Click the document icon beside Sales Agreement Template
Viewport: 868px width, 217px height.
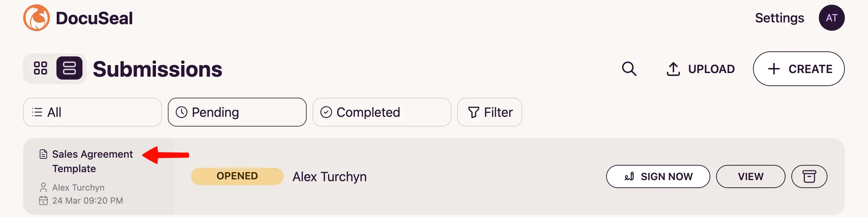click(x=43, y=154)
